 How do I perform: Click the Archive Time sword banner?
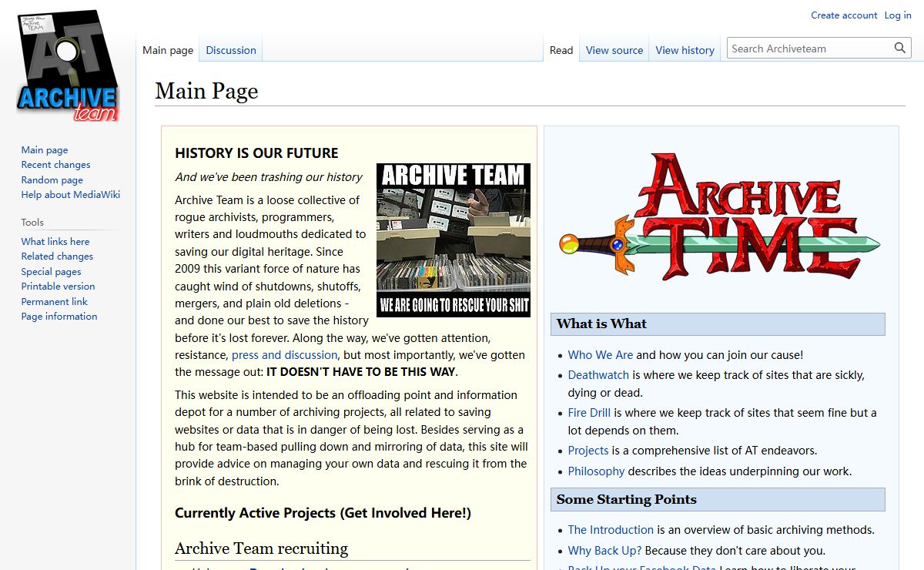[721, 216]
